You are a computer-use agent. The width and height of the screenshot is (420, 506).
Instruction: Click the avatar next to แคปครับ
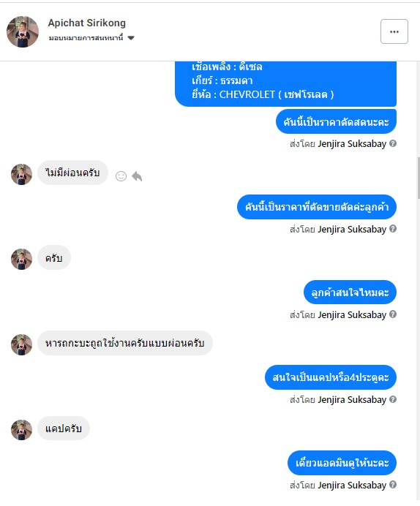coord(22,430)
